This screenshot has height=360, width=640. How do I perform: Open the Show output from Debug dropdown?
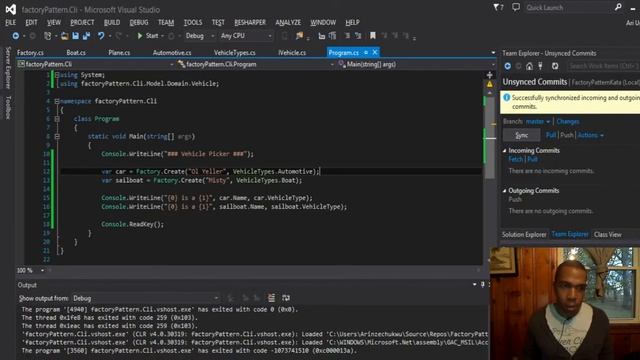click(146, 298)
